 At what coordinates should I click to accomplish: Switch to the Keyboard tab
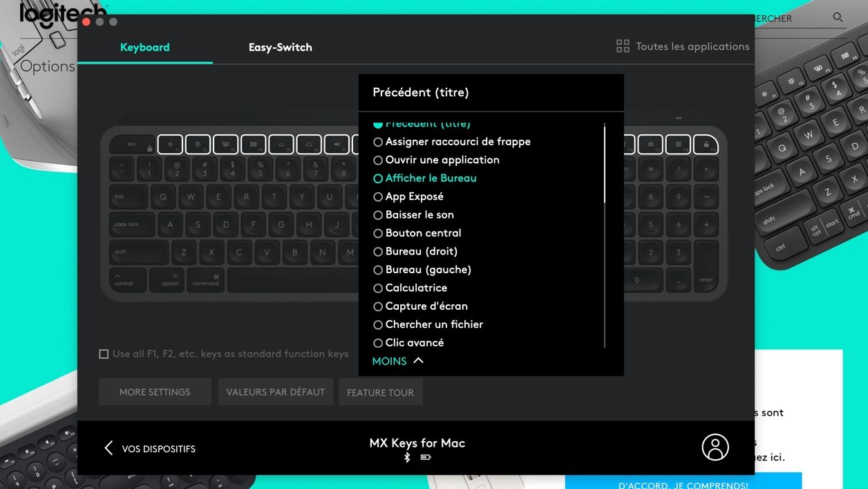(144, 47)
